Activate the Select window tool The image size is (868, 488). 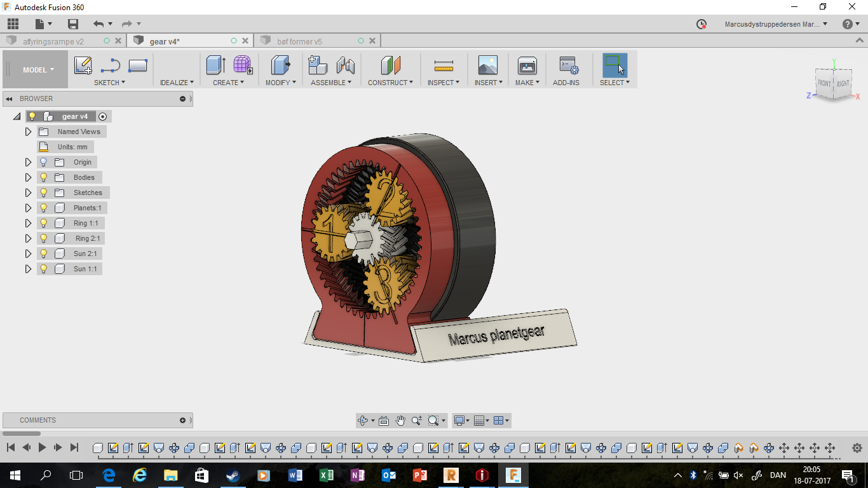click(x=614, y=65)
